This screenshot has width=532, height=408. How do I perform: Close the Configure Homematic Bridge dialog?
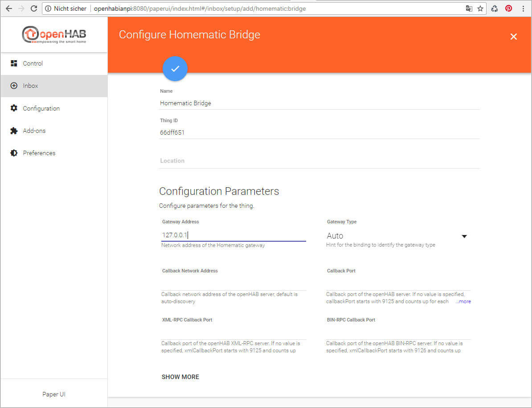tap(513, 37)
